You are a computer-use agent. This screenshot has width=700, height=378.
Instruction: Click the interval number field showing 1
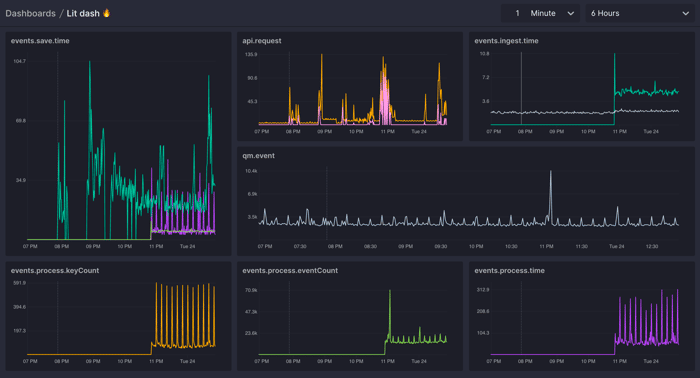(x=517, y=13)
